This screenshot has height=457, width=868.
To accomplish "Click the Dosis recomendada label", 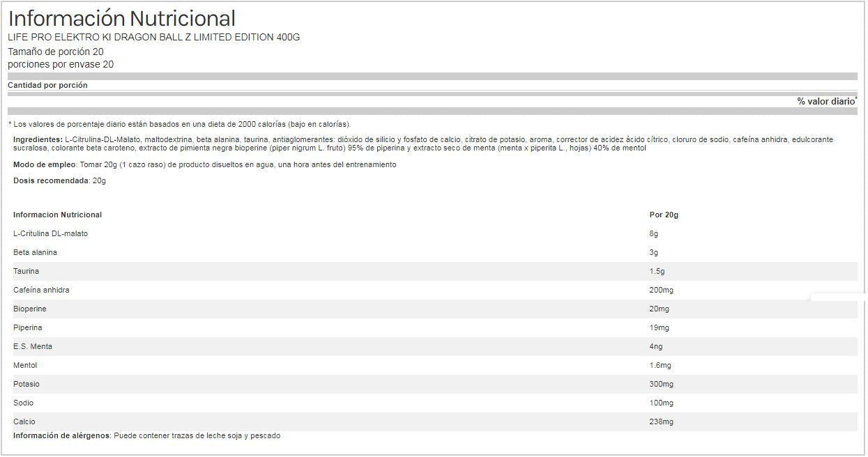I will pos(51,180).
